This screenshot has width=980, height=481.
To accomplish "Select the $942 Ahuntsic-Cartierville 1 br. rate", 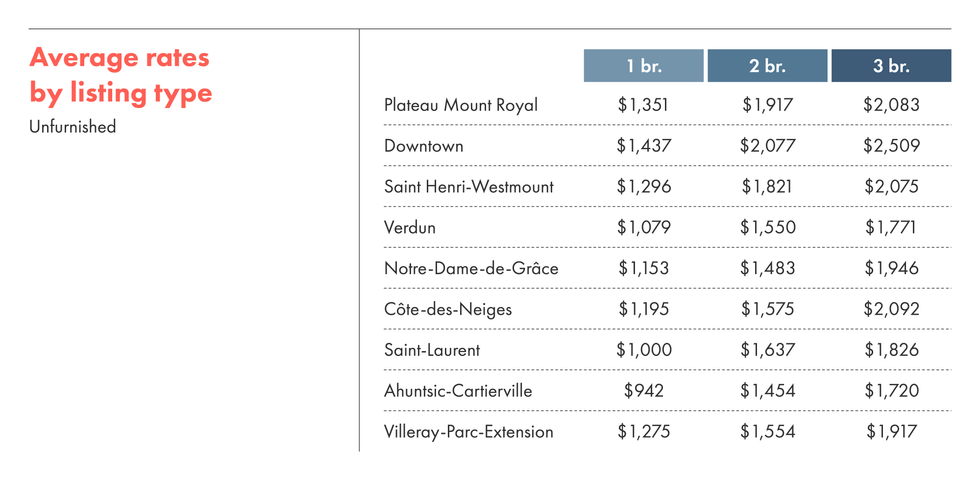I will tap(644, 391).
